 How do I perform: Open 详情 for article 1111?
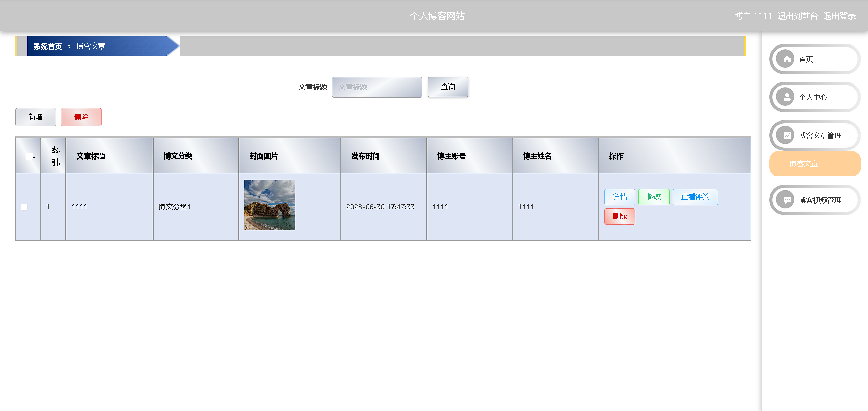tap(619, 197)
